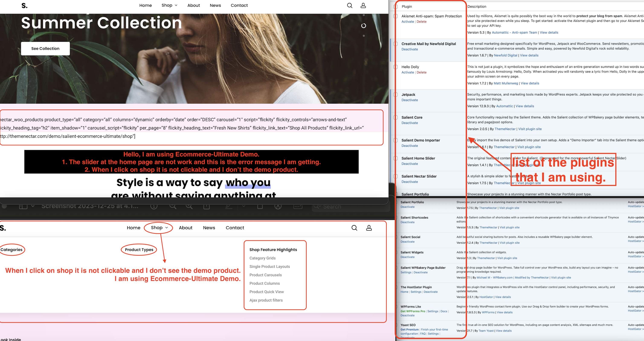The image size is (644, 341).
Task: Check the Creative Mail plugin checkbox
Action: click(x=396, y=44)
